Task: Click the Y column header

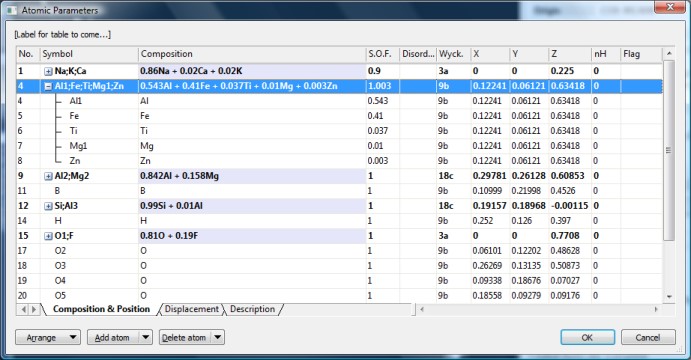Action: (529, 54)
